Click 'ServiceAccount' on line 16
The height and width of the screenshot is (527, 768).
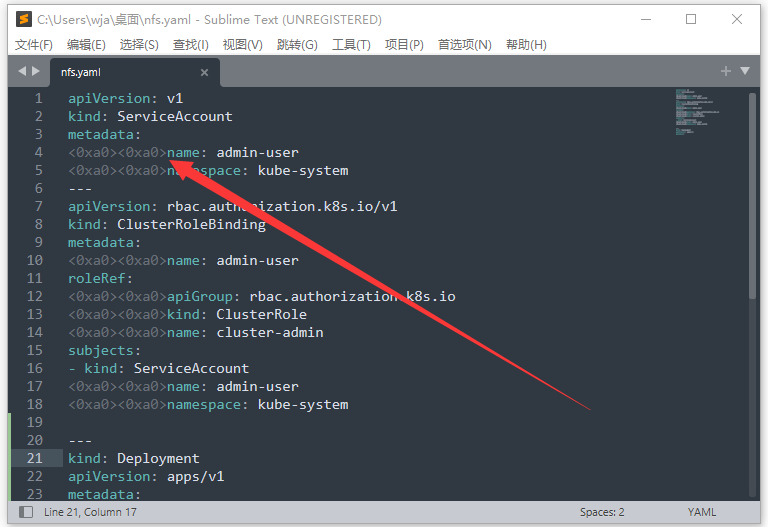pyautogui.click(x=192, y=368)
